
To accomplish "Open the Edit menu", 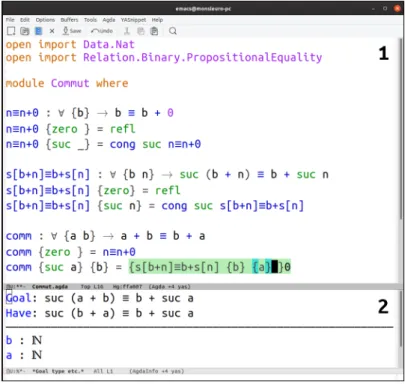I will pyautogui.click(x=25, y=20).
